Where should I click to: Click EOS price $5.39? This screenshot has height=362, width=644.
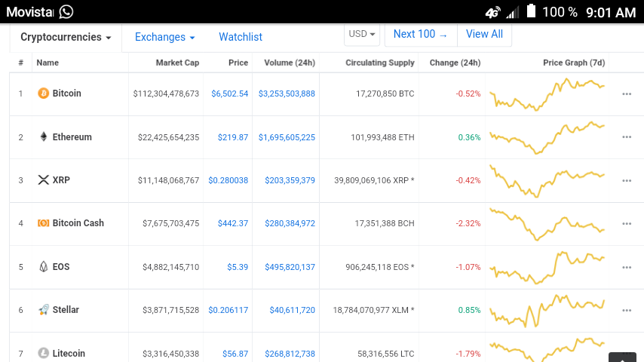pyautogui.click(x=238, y=267)
